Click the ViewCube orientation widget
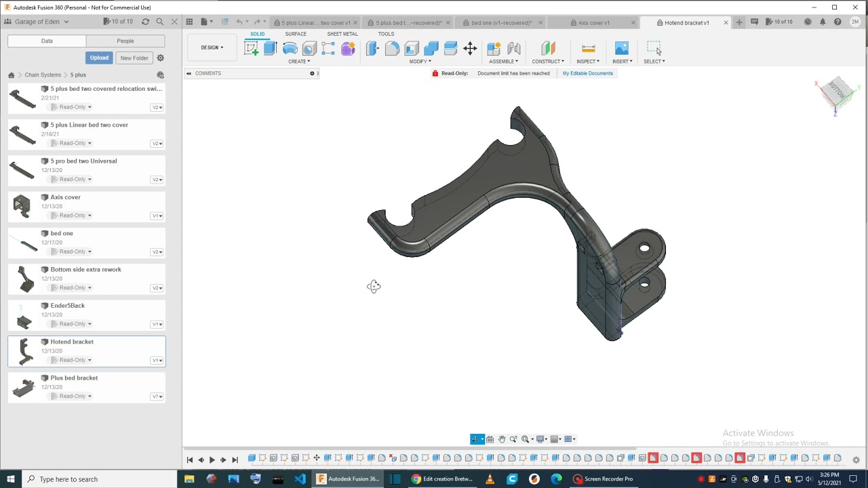The width and height of the screenshot is (868, 488). [837, 93]
